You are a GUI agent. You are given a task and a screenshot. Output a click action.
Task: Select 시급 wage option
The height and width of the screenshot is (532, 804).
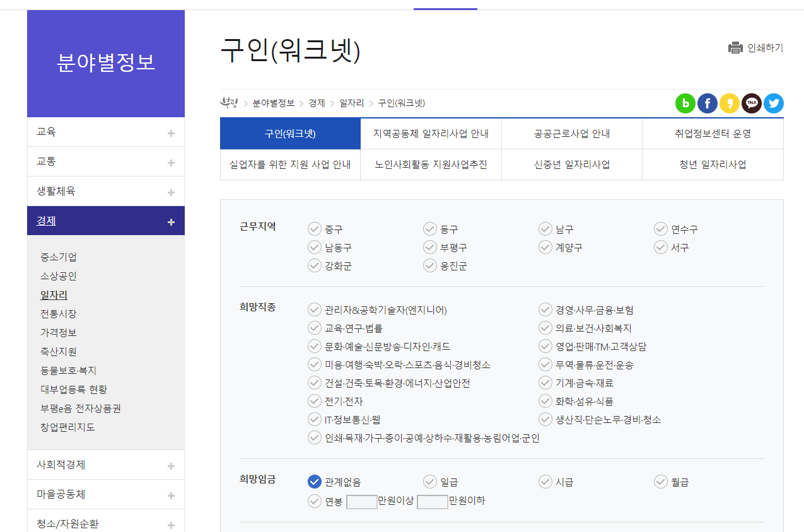tap(545, 482)
